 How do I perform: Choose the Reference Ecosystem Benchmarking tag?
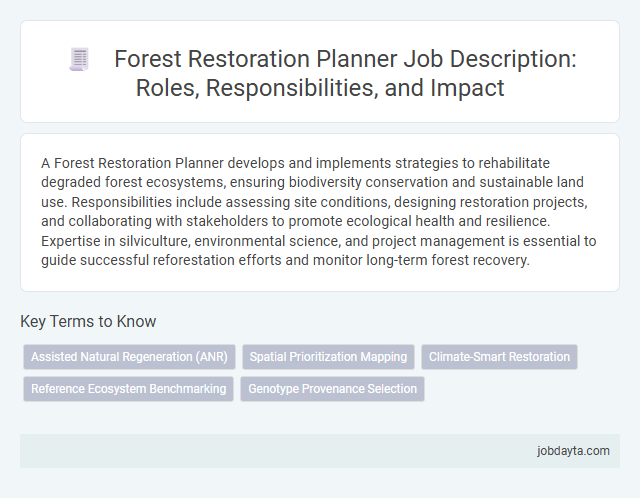[x=129, y=389]
